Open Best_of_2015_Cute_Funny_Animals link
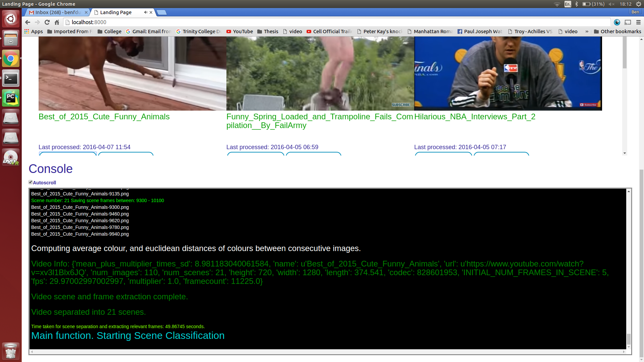This screenshot has height=362, width=644. pos(104,117)
